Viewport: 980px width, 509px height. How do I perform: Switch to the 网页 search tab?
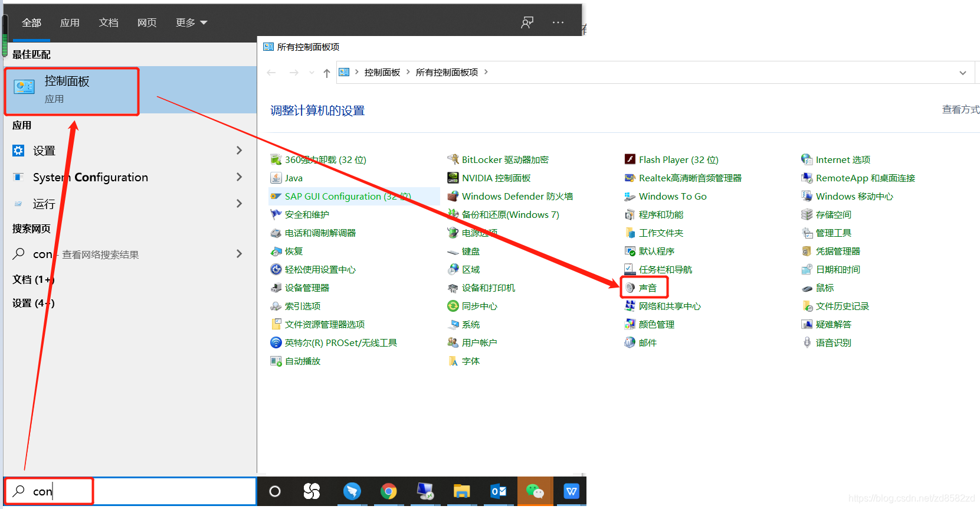pos(147,22)
